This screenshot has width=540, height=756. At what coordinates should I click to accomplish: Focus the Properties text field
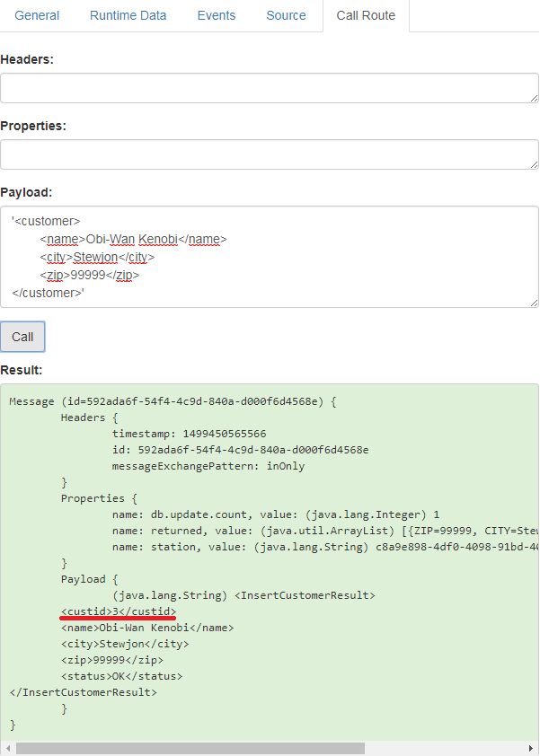(268, 154)
